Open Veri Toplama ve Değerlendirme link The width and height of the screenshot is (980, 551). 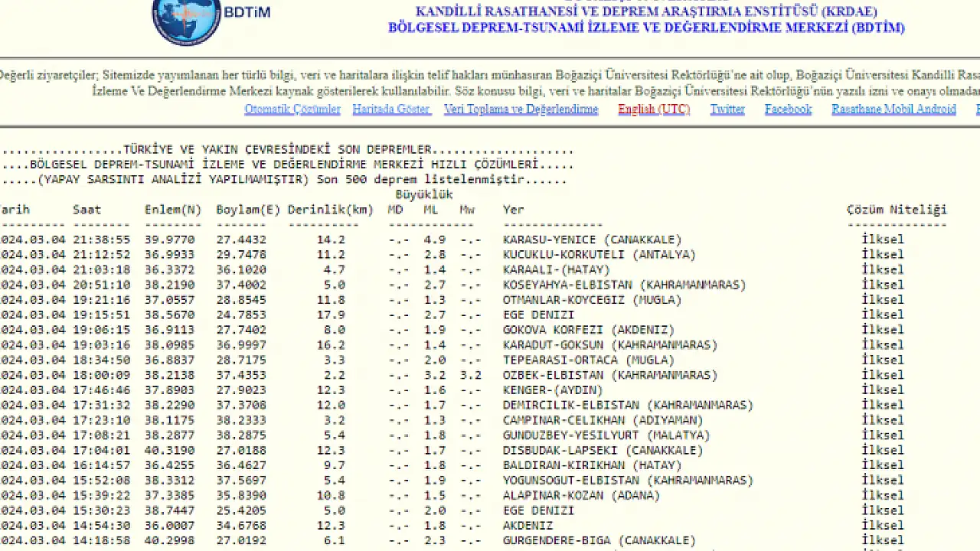(x=521, y=109)
